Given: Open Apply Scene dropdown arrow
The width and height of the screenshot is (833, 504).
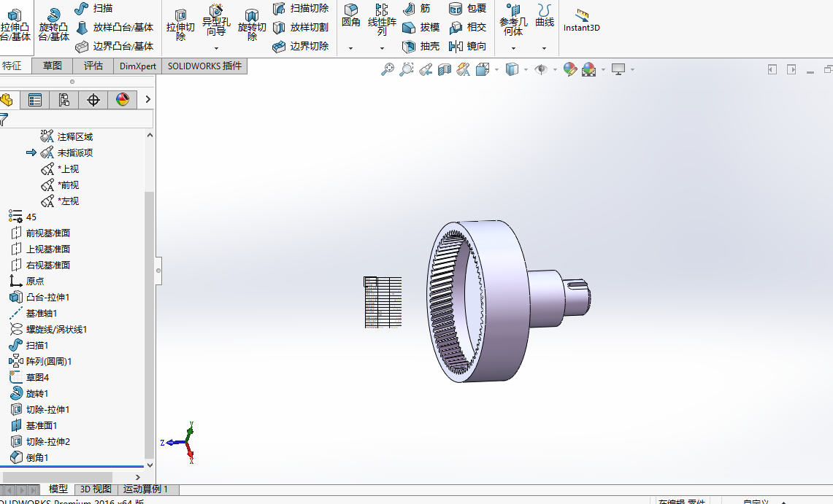Looking at the screenshot, I should (603, 69).
